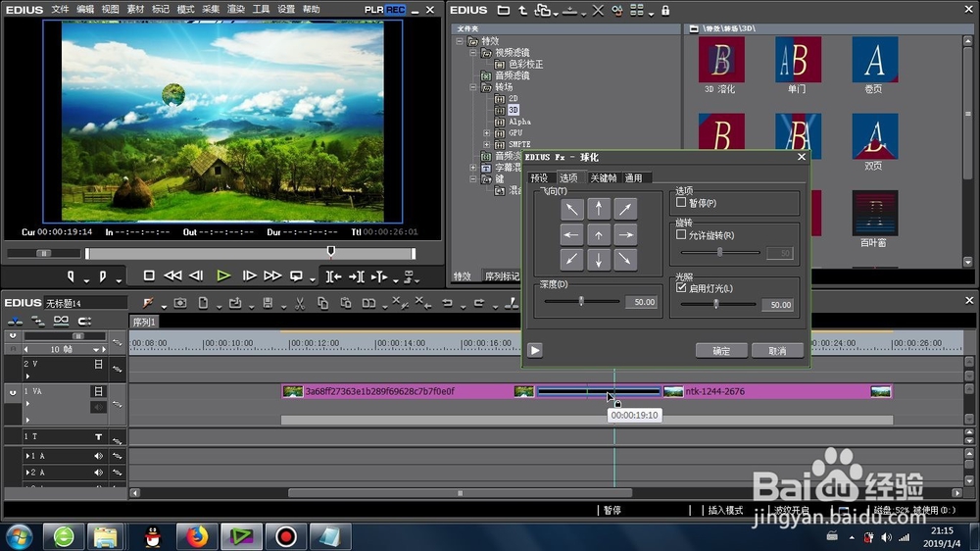Collapse the 视频滤镜 tree node
Screen dimensions: 980x551
click(x=473, y=53)
